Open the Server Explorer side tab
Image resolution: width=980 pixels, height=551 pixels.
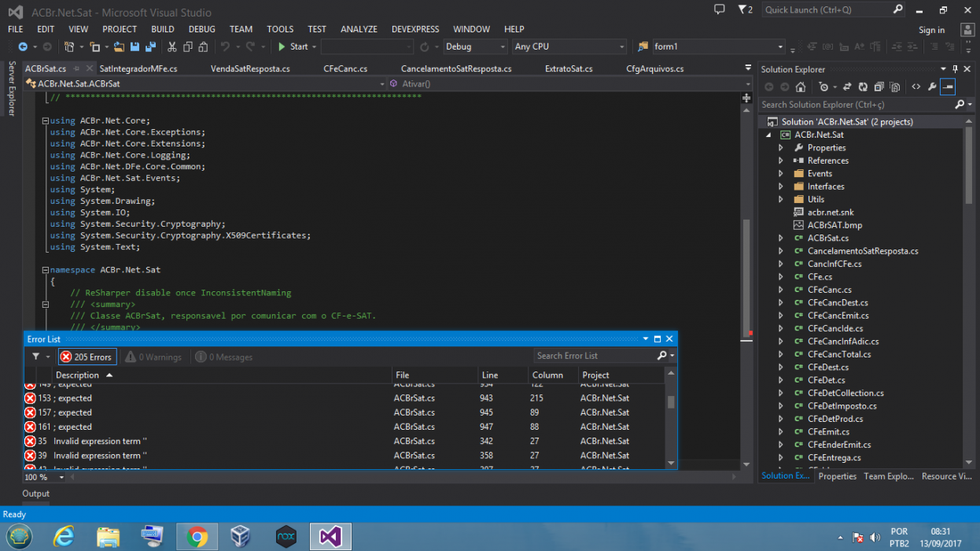click(11, 88)
